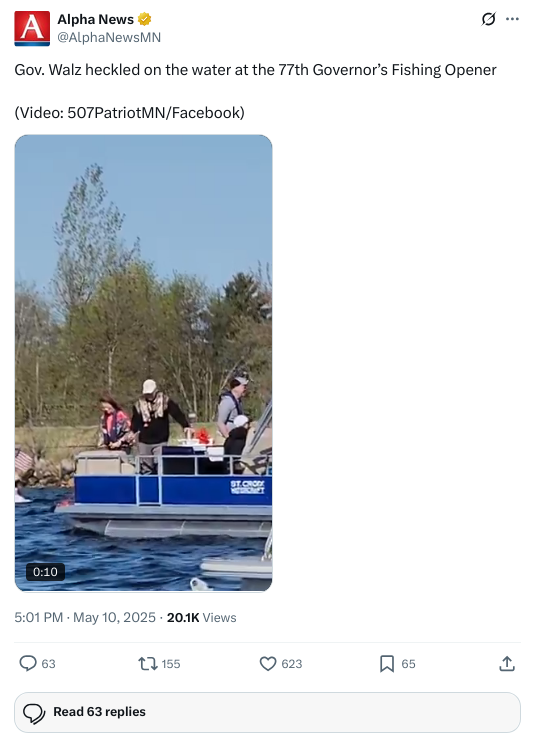Click the reply speech bubble icon
Image resolution: width=535 pixels, height=740 pixels.
pyautogui.click(x=28, y=663)
